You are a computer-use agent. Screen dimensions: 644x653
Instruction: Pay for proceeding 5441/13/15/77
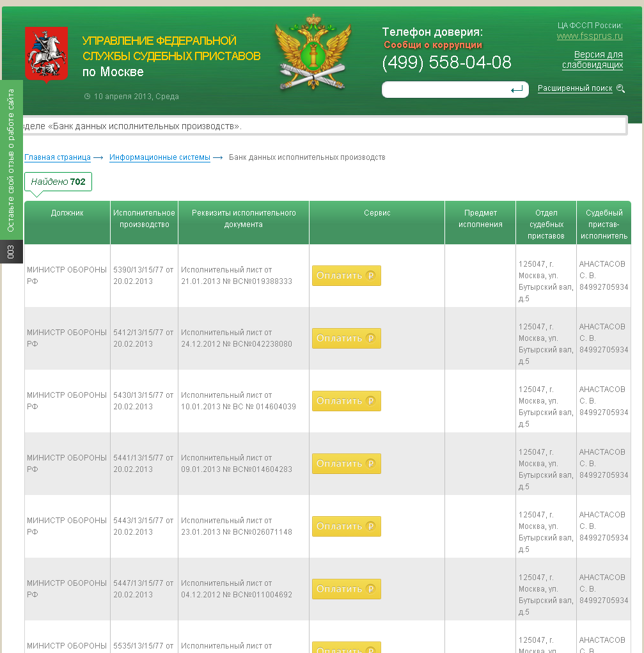(346, 464)
